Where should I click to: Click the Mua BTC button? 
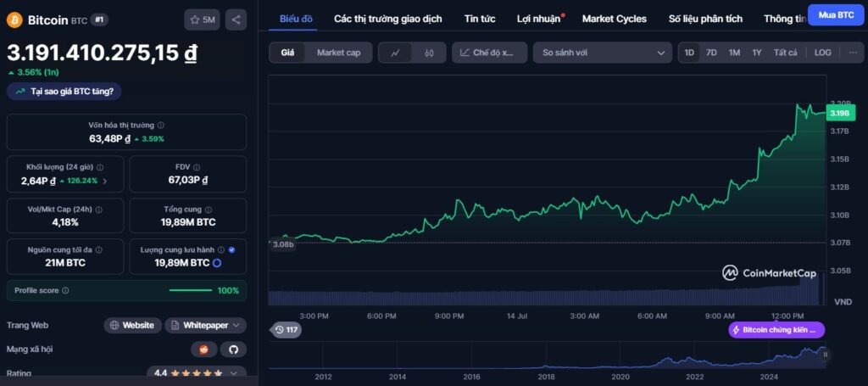(836, 15)
